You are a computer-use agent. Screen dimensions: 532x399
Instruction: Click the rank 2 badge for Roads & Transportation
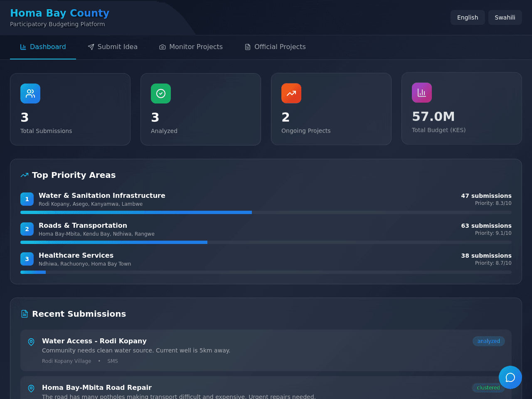pyautogui.click(x=27, y=229)
